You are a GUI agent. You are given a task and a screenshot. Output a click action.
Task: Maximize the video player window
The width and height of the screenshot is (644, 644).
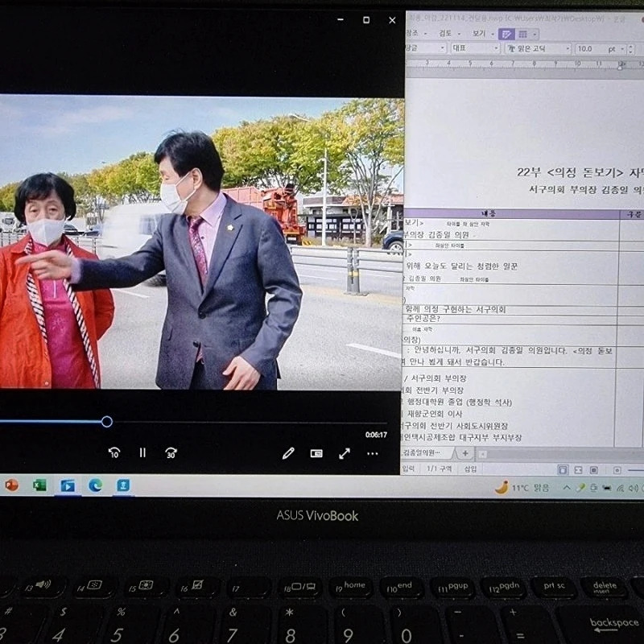click(366, 19)
